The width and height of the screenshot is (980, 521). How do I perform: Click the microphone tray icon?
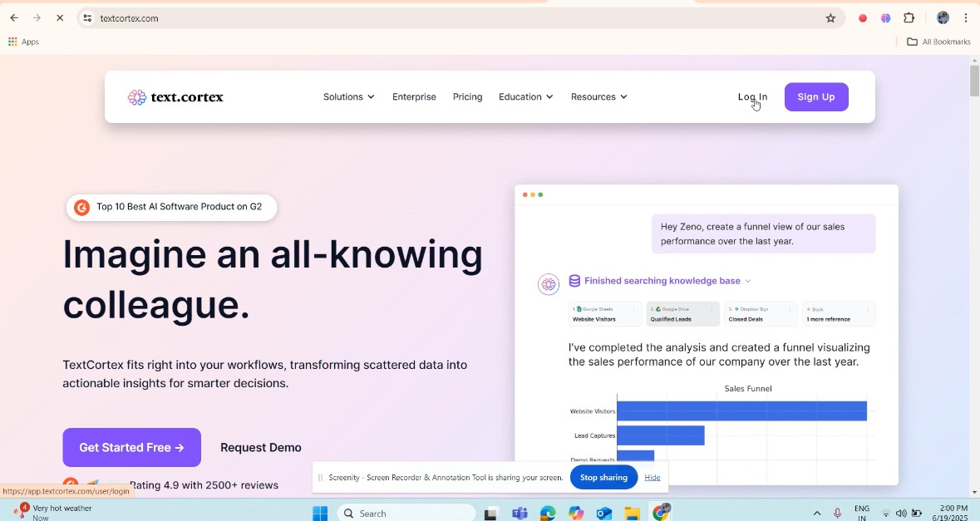837,514
